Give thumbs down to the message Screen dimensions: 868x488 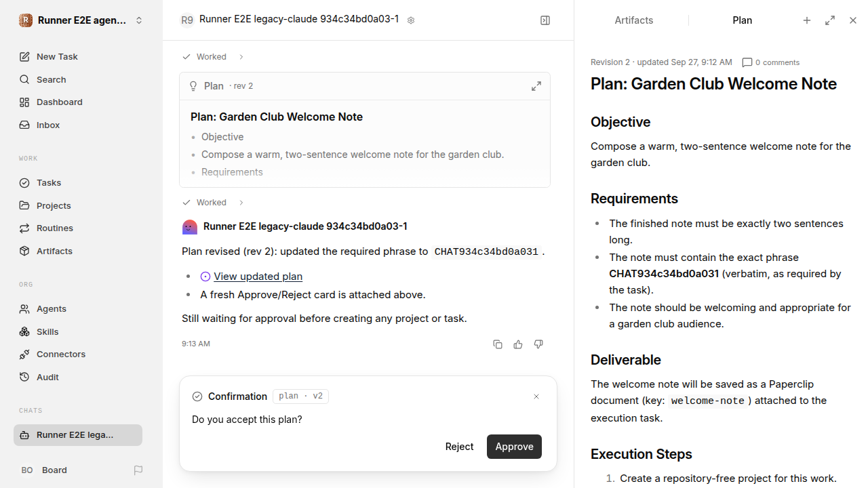coord(538,344)
